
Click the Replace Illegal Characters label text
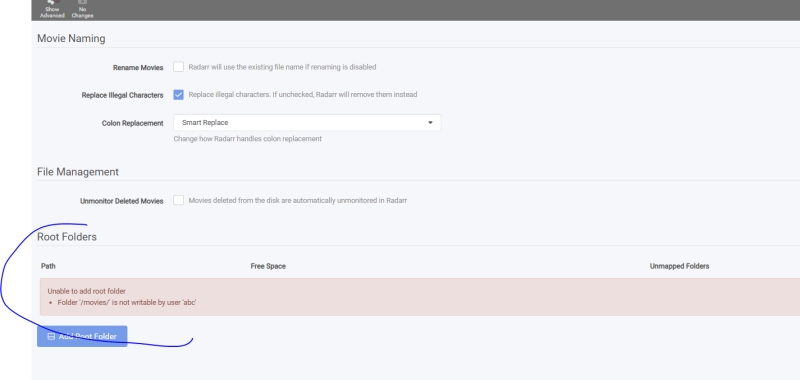click(x=122, y=95)
